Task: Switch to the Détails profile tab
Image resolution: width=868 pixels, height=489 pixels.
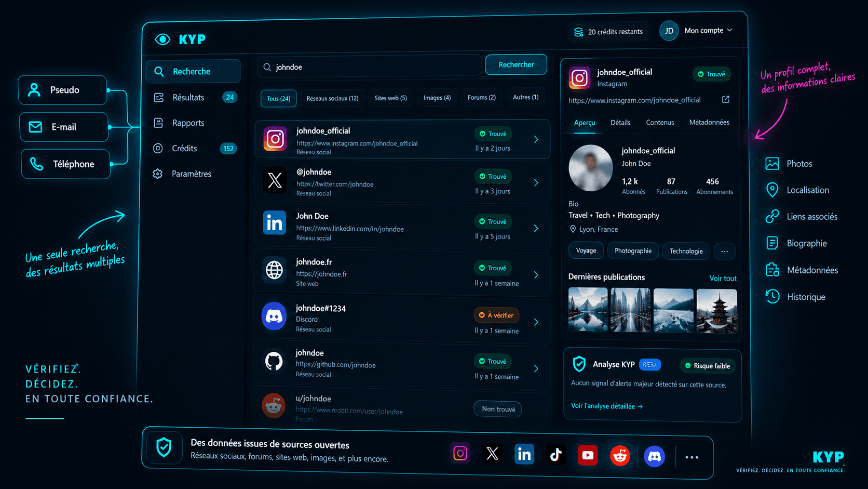Action: click(620, 123)
